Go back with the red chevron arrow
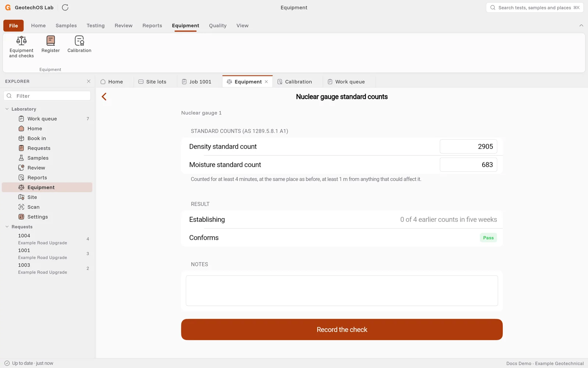Image resolution: width=588 pixels, height=368 pixels. pyautogui.click(x=104, y=97)
